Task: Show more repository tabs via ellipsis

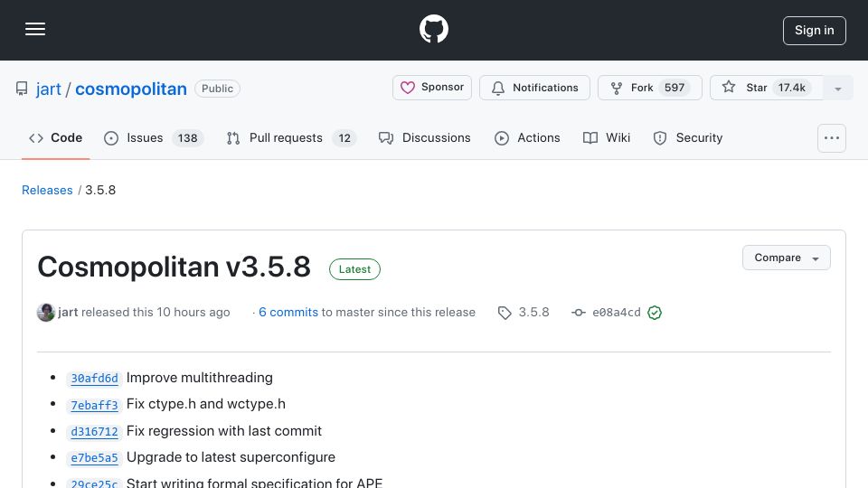Action: click(832, 138)
